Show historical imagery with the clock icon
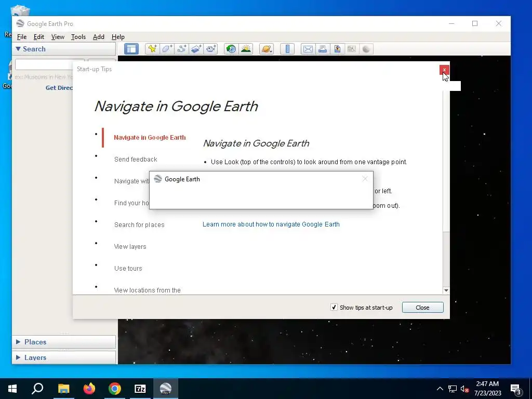The image size is (532, 399). pyautogui.click(x=231, y=49)
